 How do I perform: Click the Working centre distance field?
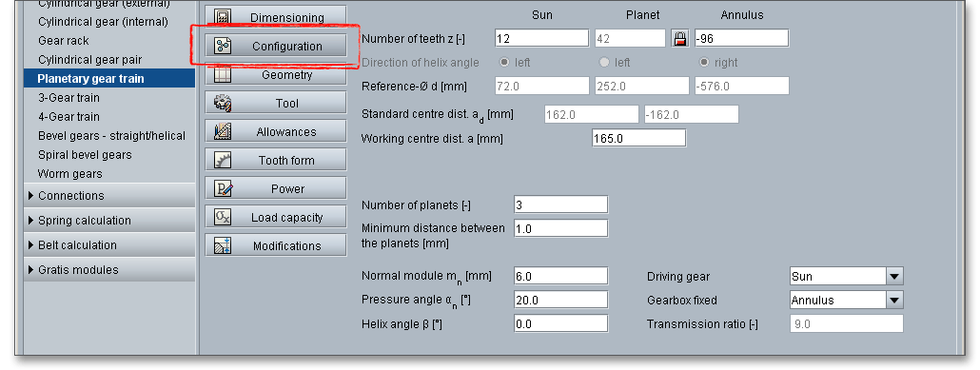[638, 138]
